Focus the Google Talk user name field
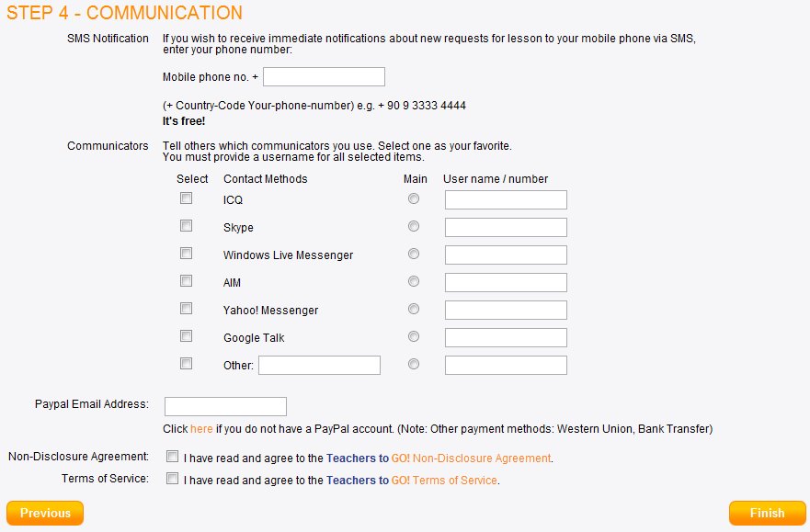 tap(506, 338)
